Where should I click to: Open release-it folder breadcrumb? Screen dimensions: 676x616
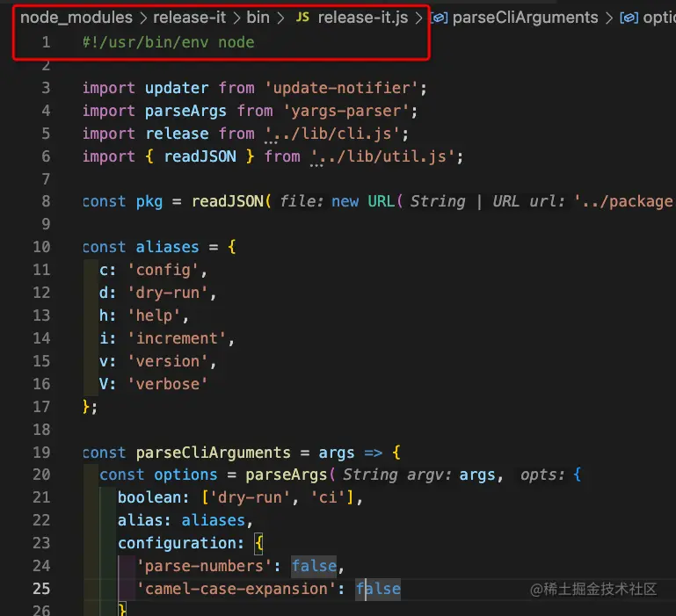coord(189,18)
